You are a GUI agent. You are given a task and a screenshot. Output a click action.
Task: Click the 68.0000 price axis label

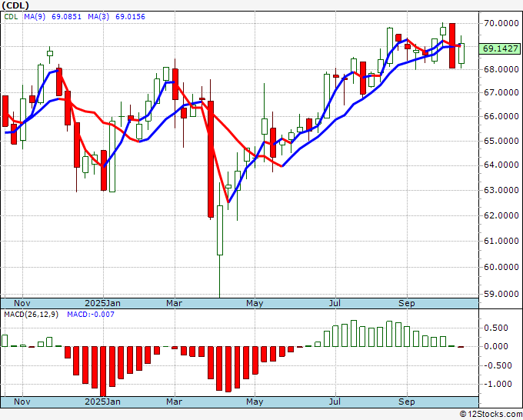click(x=501, y=70)
